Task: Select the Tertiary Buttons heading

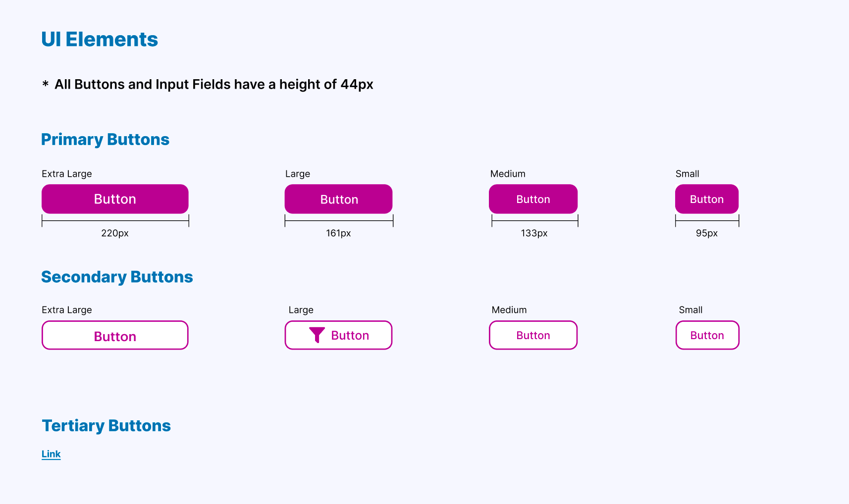Action: click(x=106, y=426)
